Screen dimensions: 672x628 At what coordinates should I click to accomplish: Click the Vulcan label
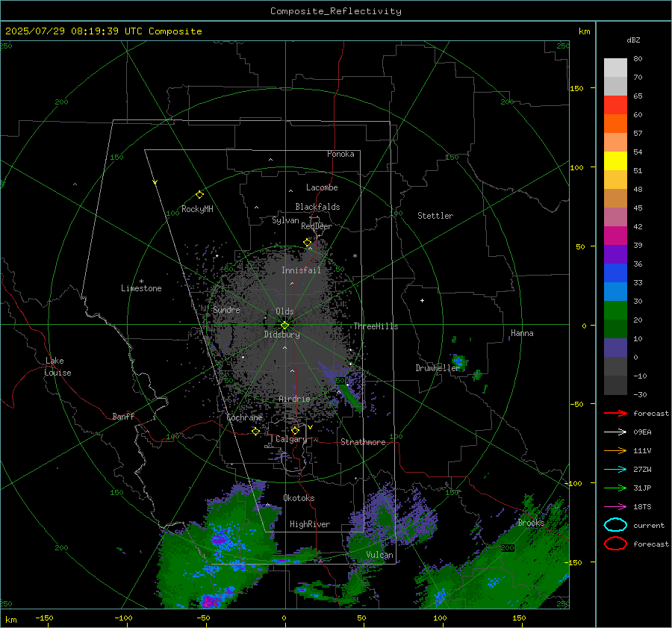click(x=380, y=555)
